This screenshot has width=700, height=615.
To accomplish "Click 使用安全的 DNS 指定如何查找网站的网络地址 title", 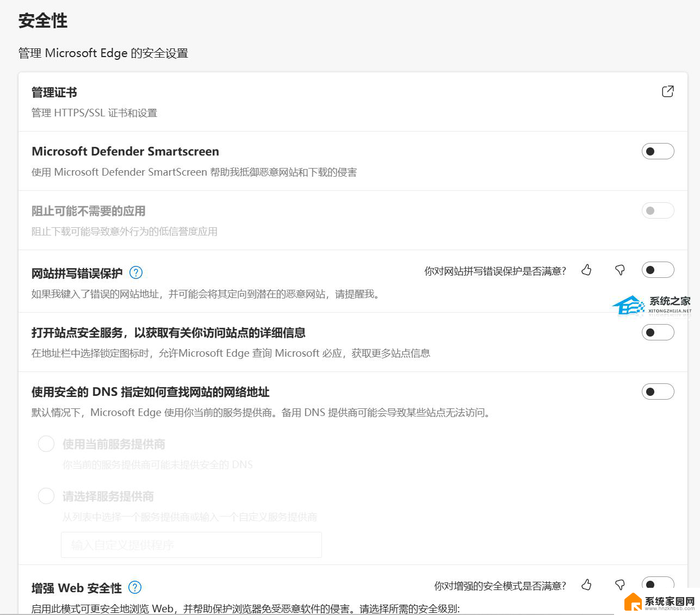I will tap(151, 392).
